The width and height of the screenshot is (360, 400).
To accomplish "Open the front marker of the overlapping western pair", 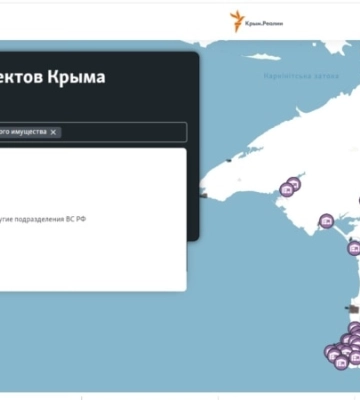I will 286,190.
